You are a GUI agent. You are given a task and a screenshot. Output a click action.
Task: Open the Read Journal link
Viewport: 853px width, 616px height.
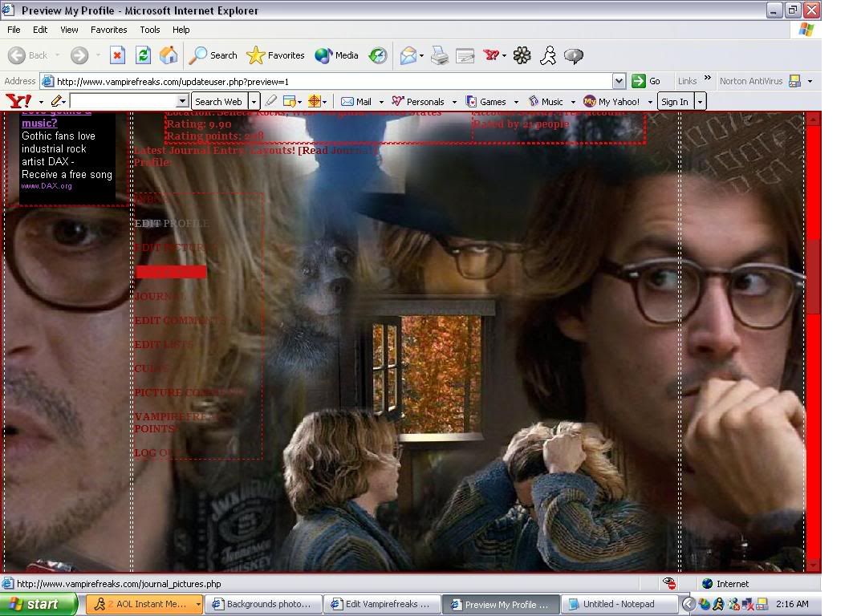point(337,150)
